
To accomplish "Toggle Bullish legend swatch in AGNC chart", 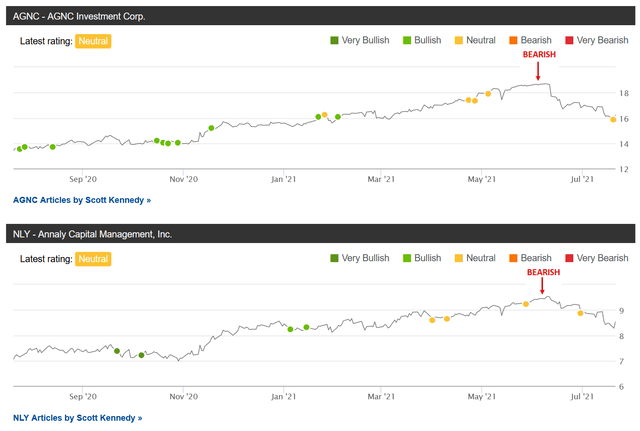I will coord(407,40).
